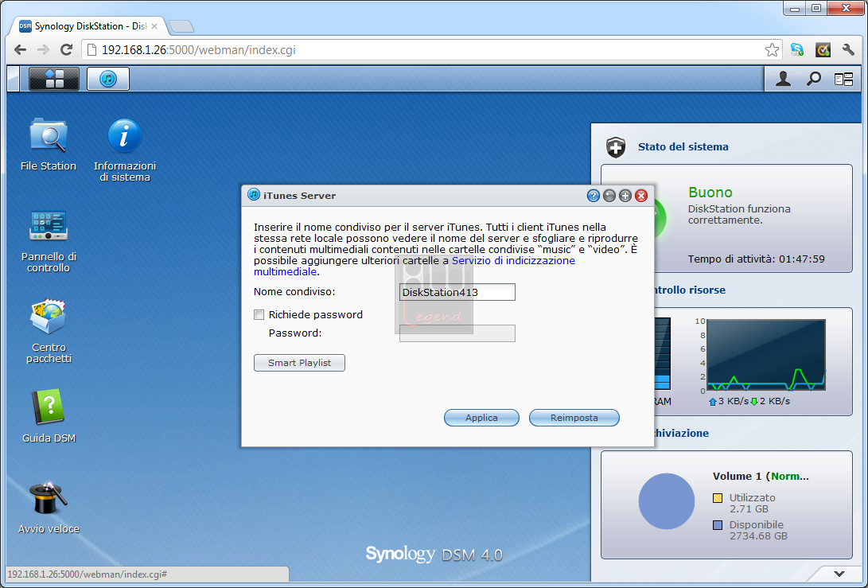Image resolution: width=868 pixels, height=588 pixels.
Task: Select the Synology DiskStation browser tab
Action: 90,26
